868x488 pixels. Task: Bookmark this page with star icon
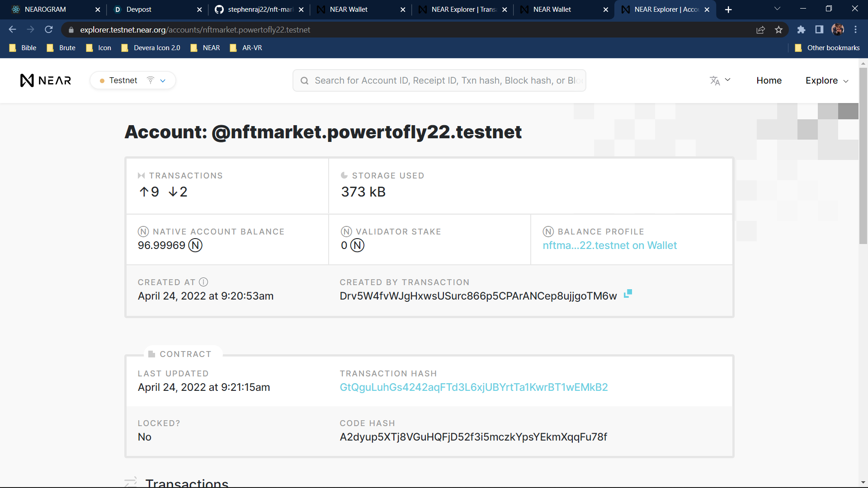coord(778,30)
